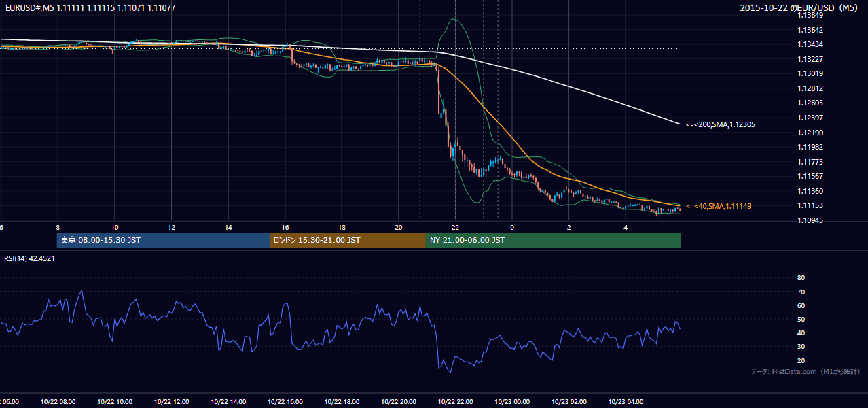Select the 40 SMA 1.11149 label
This screenshot has height=408, width=868.
point(719,206)
